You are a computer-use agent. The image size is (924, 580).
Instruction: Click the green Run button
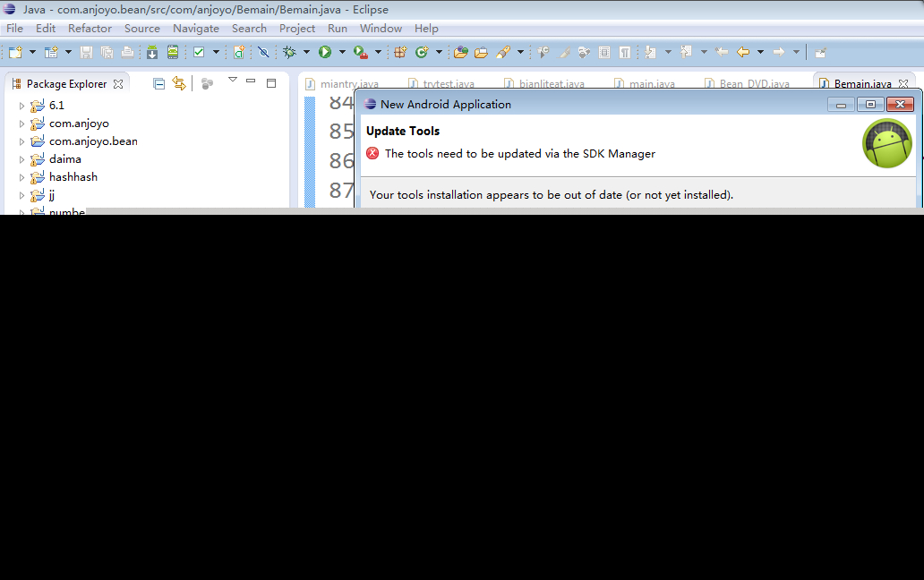click(x=325, y=53)
